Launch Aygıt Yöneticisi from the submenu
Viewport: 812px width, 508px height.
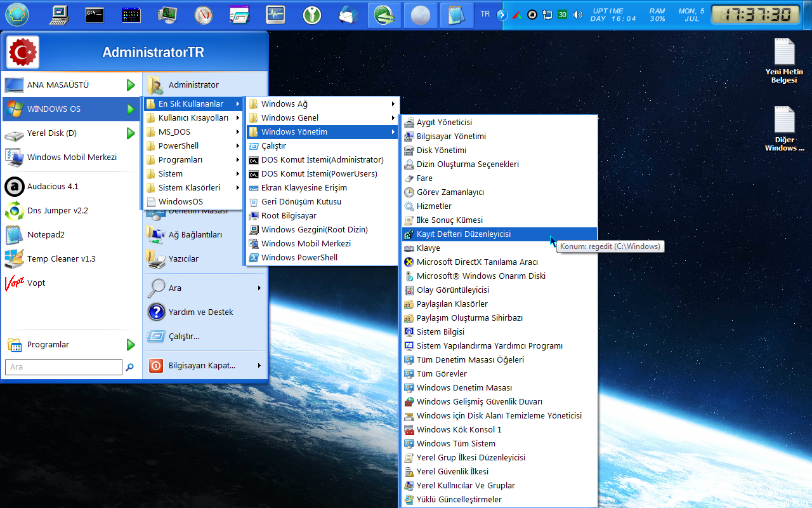point(499,123)
